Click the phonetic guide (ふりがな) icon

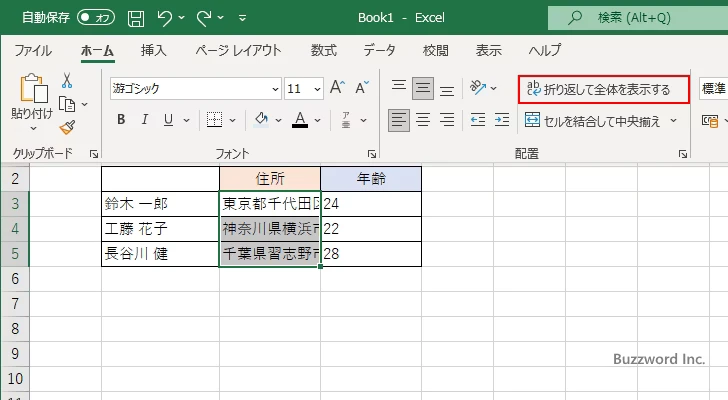[346, 120]
